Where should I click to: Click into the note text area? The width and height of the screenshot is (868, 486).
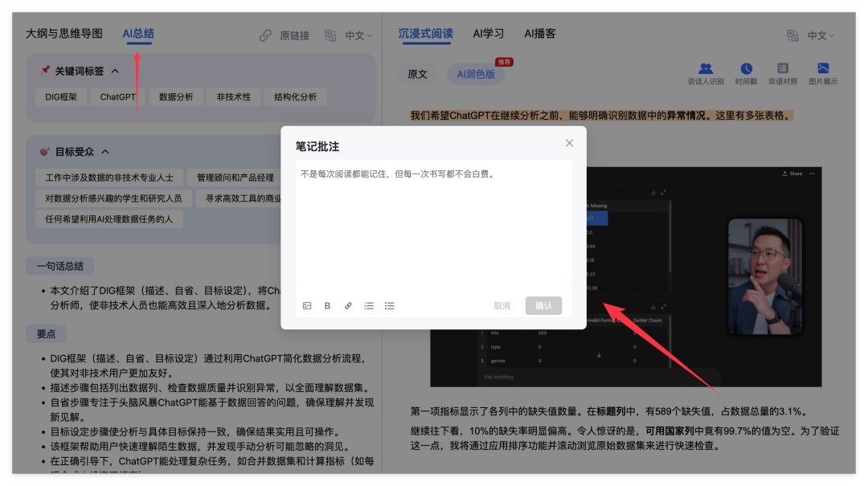pyautogui.click(x=433, y=225)
